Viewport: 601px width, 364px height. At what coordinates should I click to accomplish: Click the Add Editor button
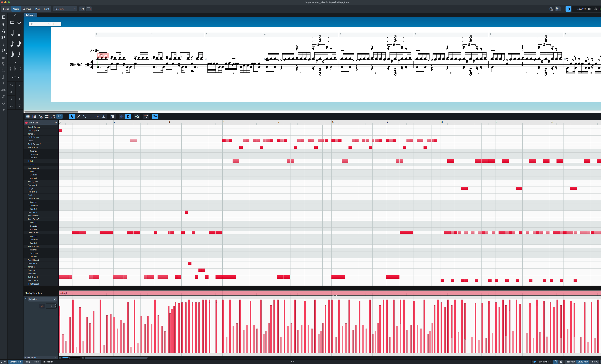pos(31,358)
